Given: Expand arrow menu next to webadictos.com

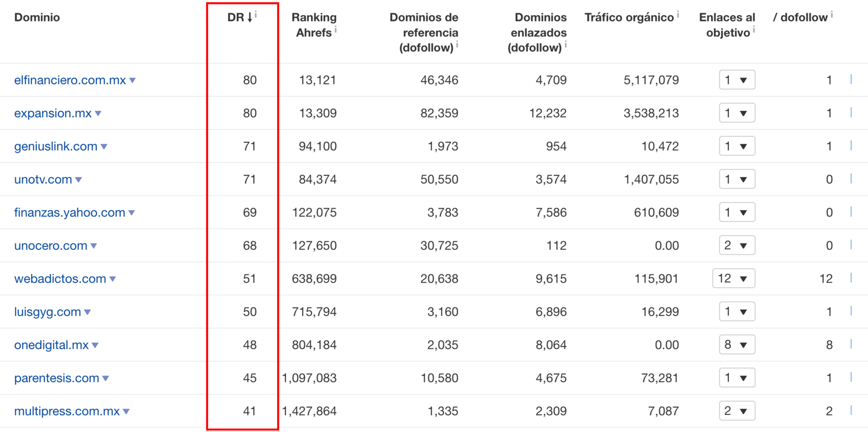Looking at the screenshot, I should 113,279.
